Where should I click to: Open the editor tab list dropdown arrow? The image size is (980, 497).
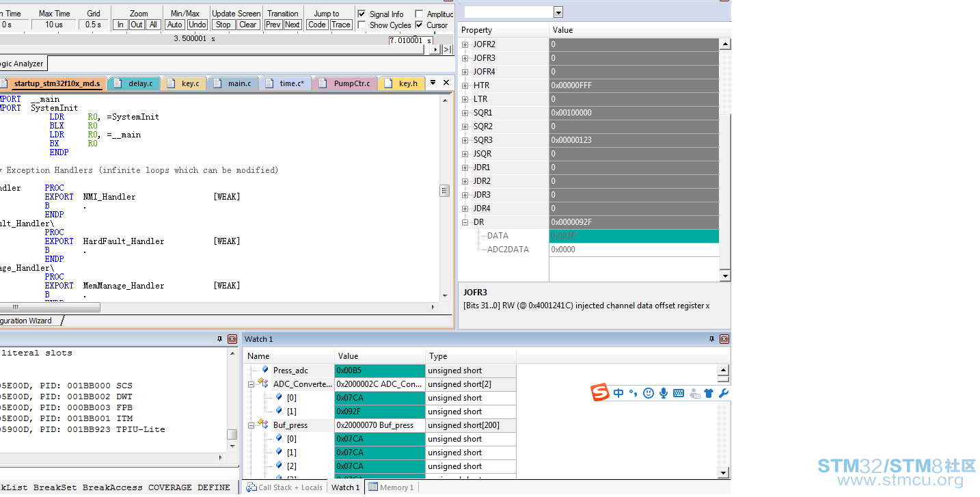[433, 83]
